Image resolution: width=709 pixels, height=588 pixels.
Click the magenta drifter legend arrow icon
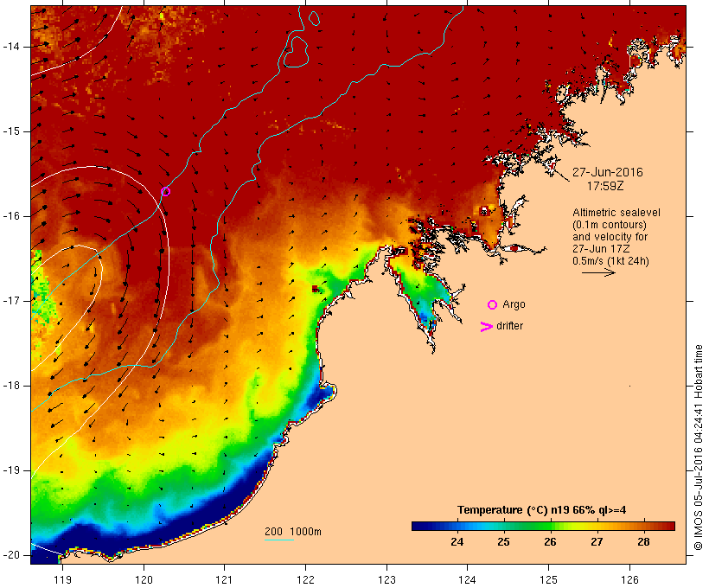pyautogui.click(x=486, y=327)
